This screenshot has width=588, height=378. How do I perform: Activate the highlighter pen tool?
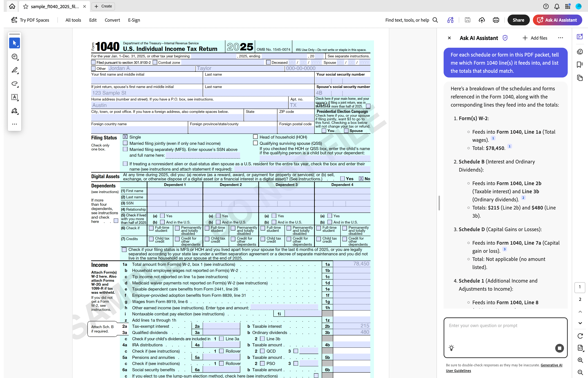pos(15,70)
